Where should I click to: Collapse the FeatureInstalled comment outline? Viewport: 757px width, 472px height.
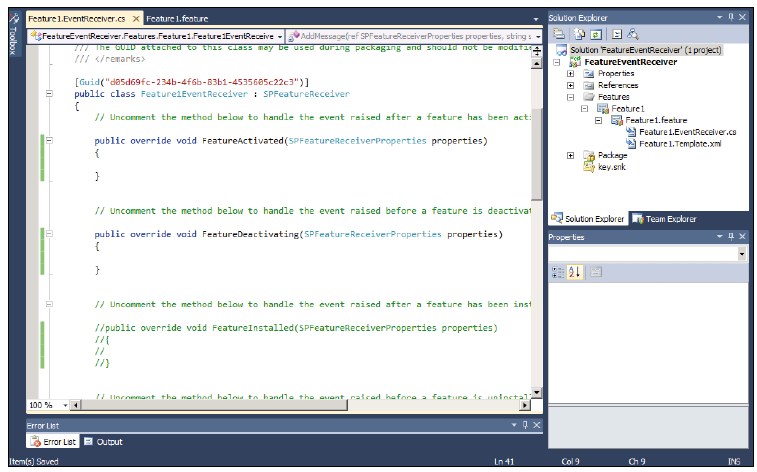[x=49, y=304]
